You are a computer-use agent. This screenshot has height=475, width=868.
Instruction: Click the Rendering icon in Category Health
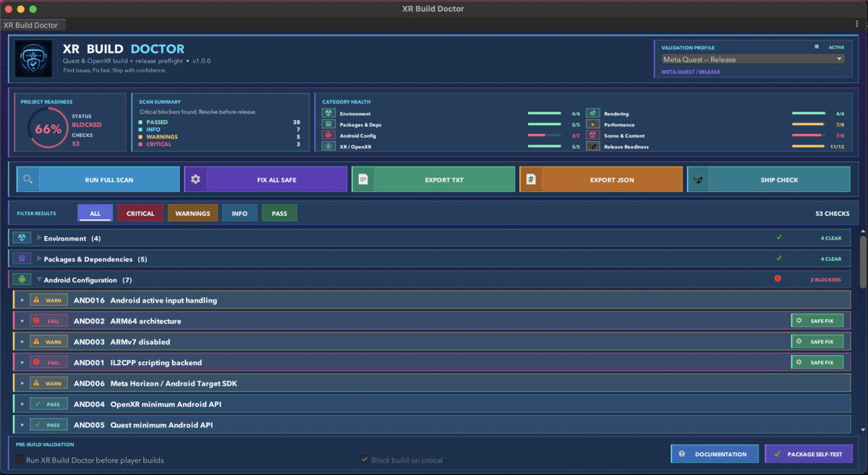tap(593, 114)
